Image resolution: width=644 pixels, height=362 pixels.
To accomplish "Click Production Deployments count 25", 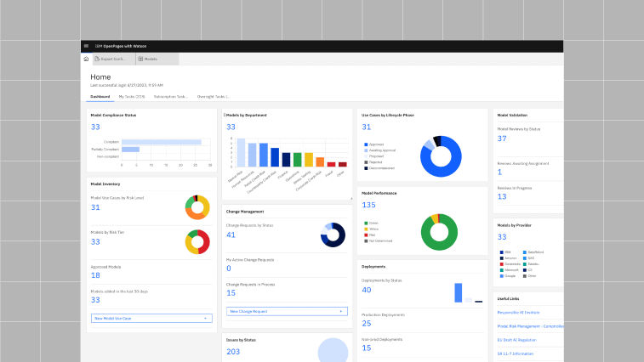I will tap(367, 324).
